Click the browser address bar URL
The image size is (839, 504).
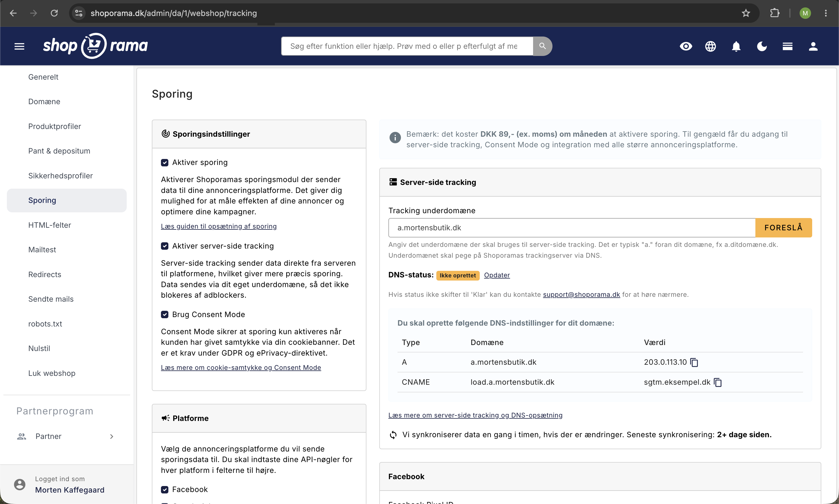point(174,13)
